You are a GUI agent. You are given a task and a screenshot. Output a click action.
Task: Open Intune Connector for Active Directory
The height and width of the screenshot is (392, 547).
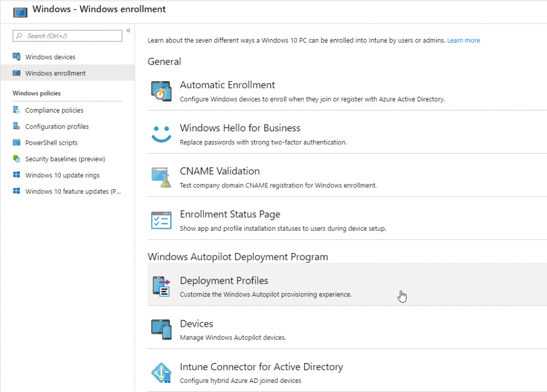261,367
